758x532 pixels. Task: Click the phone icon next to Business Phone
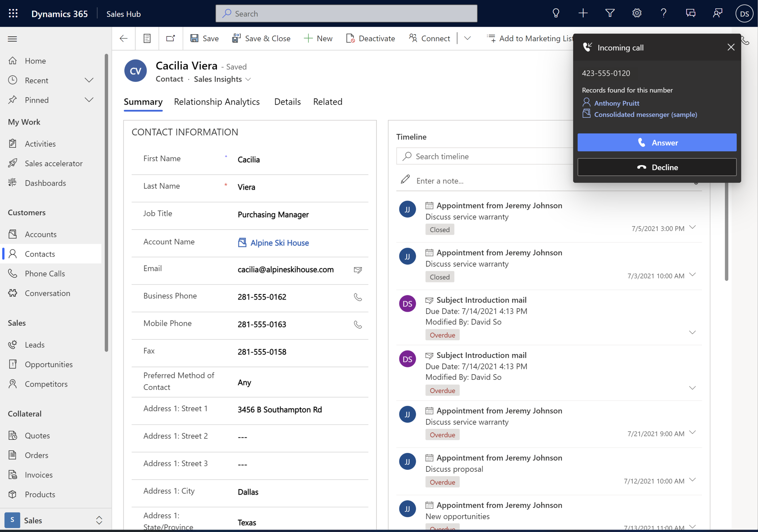pos(358,297)
